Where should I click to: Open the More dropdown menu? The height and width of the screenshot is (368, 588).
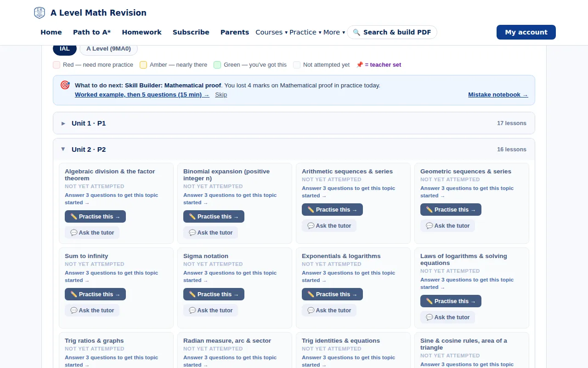pos(334,32)
